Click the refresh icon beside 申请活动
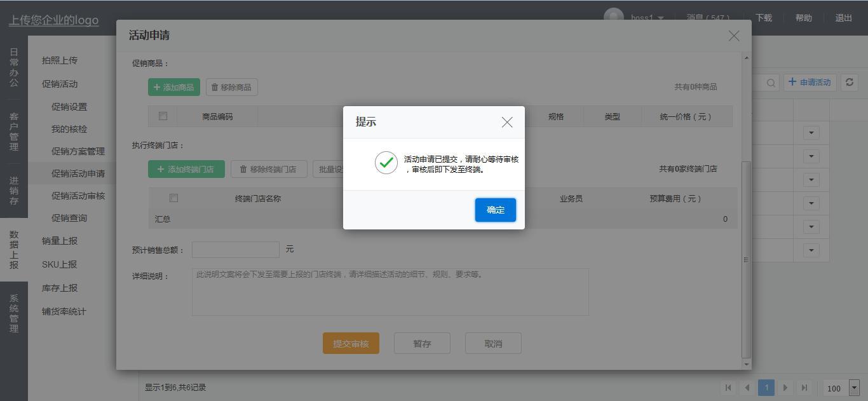 (849, 82)
